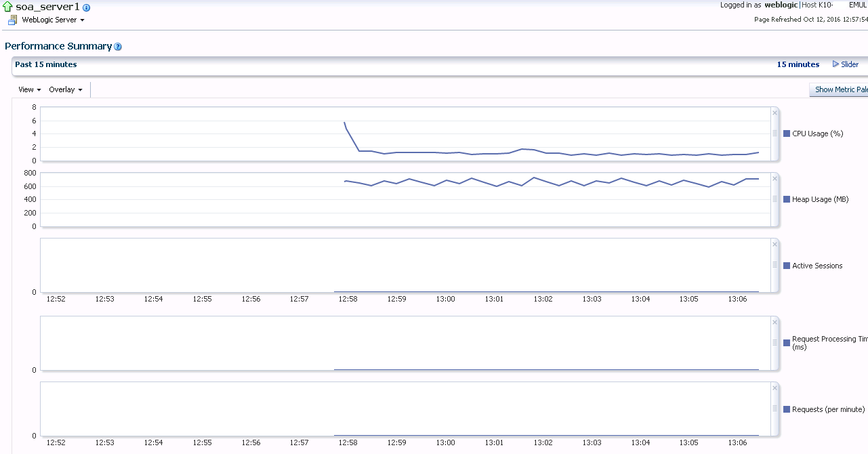Remove the CPU Usage chart with its X
The image size is (868, 454).
pyautogui.click(x=774, y=113)
